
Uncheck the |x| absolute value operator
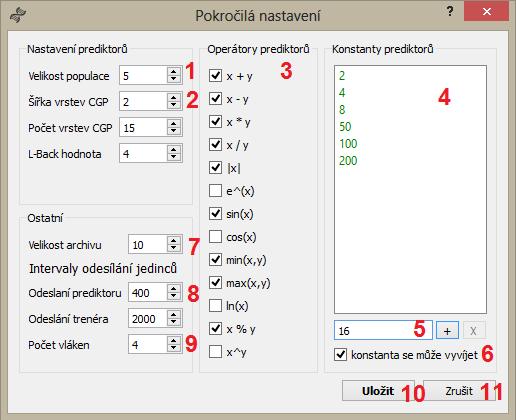pyautogui.click(x=215, y=168)
